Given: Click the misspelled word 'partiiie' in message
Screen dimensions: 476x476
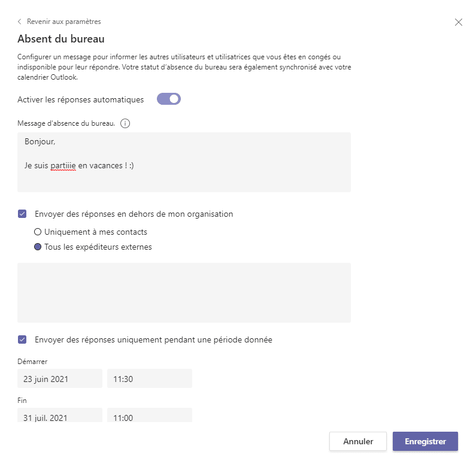Looking at the screenshot, I should (x=63, y=165).
